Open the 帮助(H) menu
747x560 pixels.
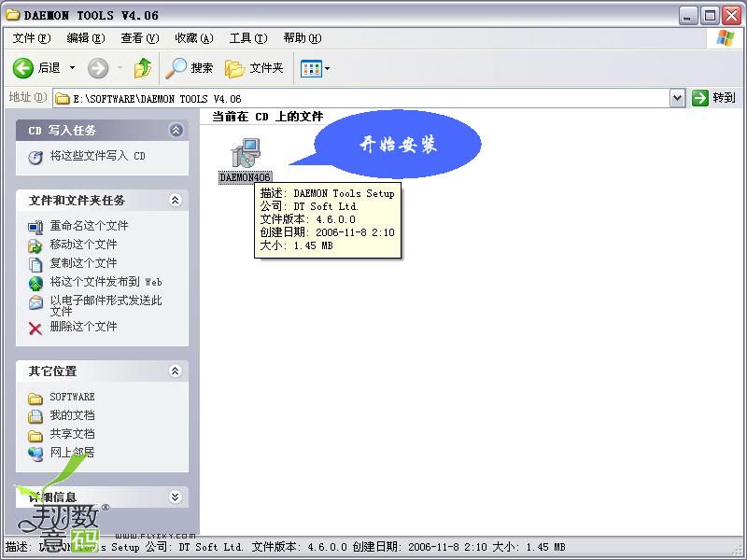point(303,38)
